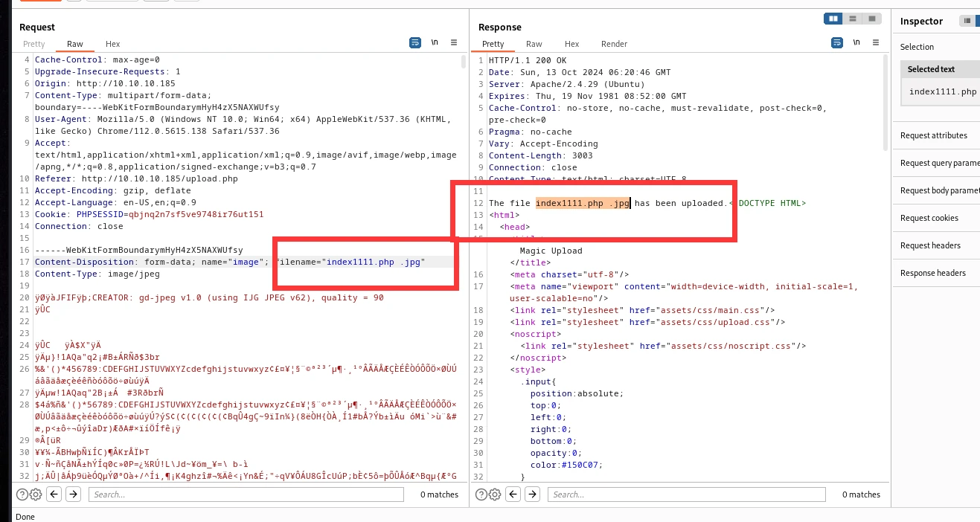Open Response pane hamburger options menu
Screen dimensions: 980x522
(x=876, y=43)
